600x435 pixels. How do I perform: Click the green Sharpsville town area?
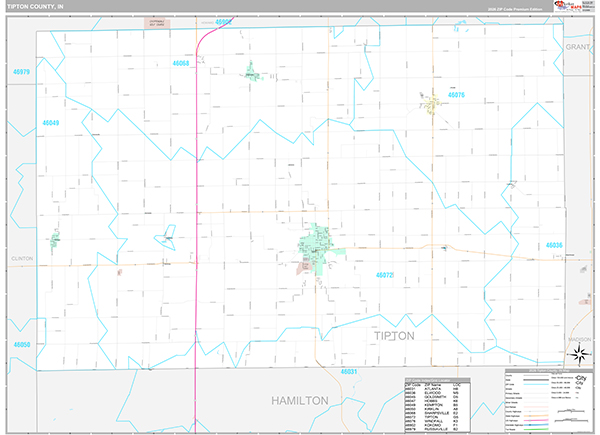pos(252,72)
